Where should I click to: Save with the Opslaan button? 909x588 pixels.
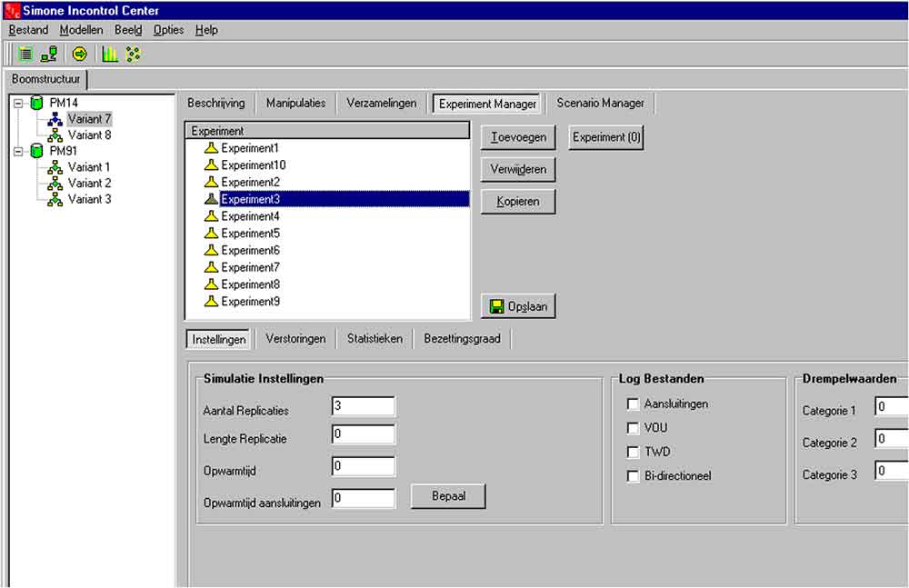coord(518,306)
